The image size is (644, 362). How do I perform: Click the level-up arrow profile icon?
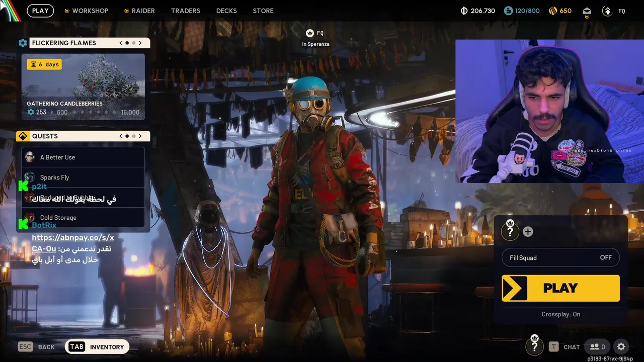coord(607,11)
